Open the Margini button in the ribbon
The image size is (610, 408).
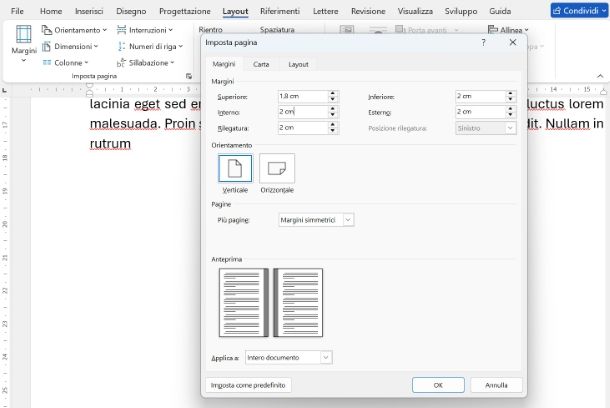23,47
